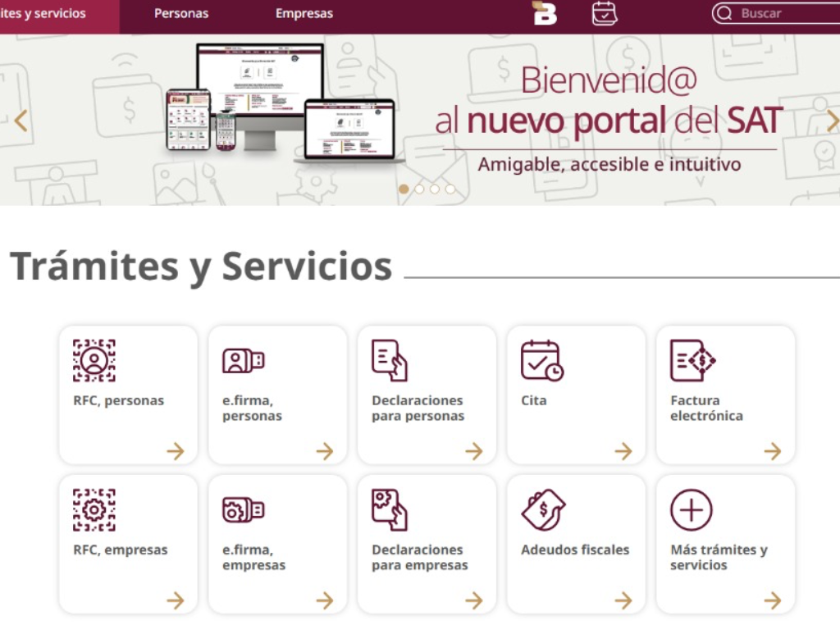Screen dimensions: 840x630
Task: Go to previous banner slide arrow
Action: click(21, 121)
